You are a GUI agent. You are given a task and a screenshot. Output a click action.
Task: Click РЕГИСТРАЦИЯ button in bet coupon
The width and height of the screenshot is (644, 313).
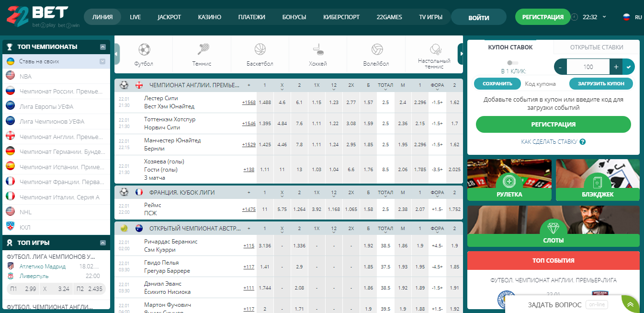(554, 124)
